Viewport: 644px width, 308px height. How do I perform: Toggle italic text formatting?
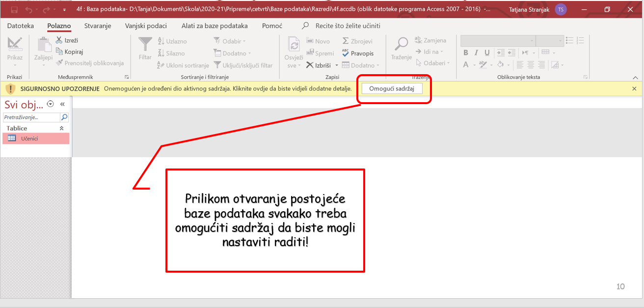tap(475, 53)
